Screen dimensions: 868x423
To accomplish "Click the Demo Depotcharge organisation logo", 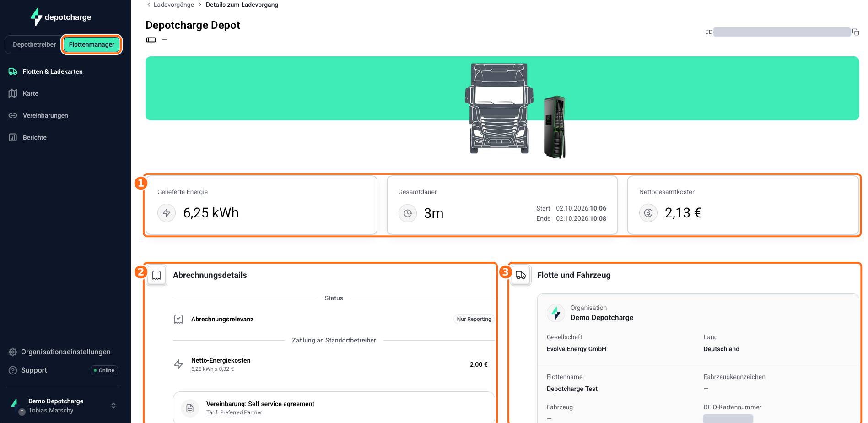I will coord(556,313).
